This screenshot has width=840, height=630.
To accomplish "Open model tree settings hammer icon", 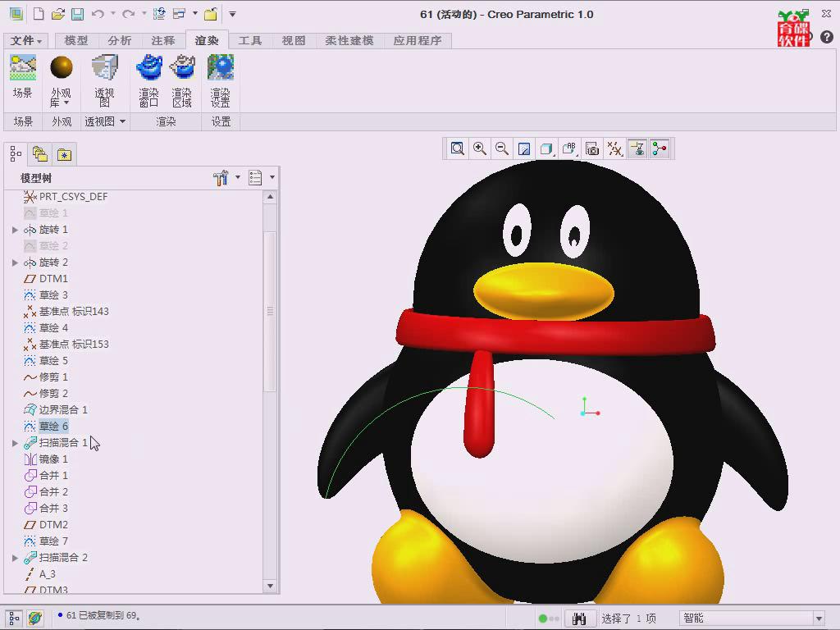I will (x=220, y=177).
